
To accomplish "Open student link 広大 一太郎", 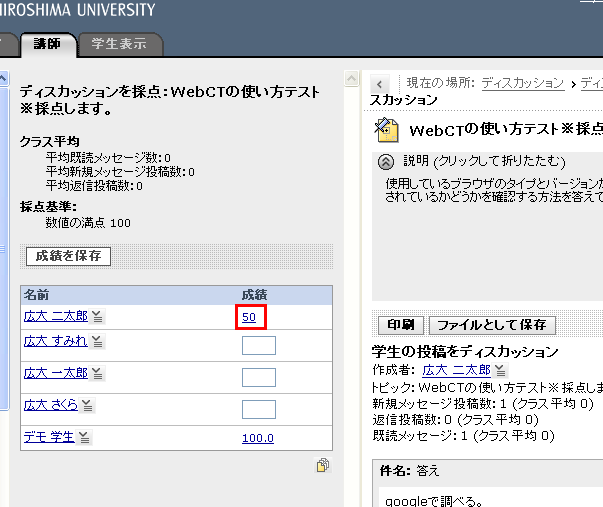I will click(56, 373).
